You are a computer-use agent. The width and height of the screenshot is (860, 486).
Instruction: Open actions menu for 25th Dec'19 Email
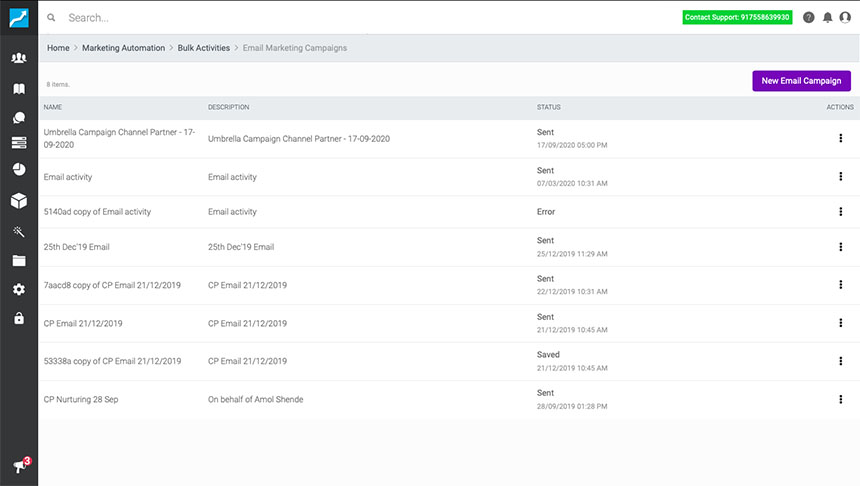pyautogui.click(x=840, y=247)
